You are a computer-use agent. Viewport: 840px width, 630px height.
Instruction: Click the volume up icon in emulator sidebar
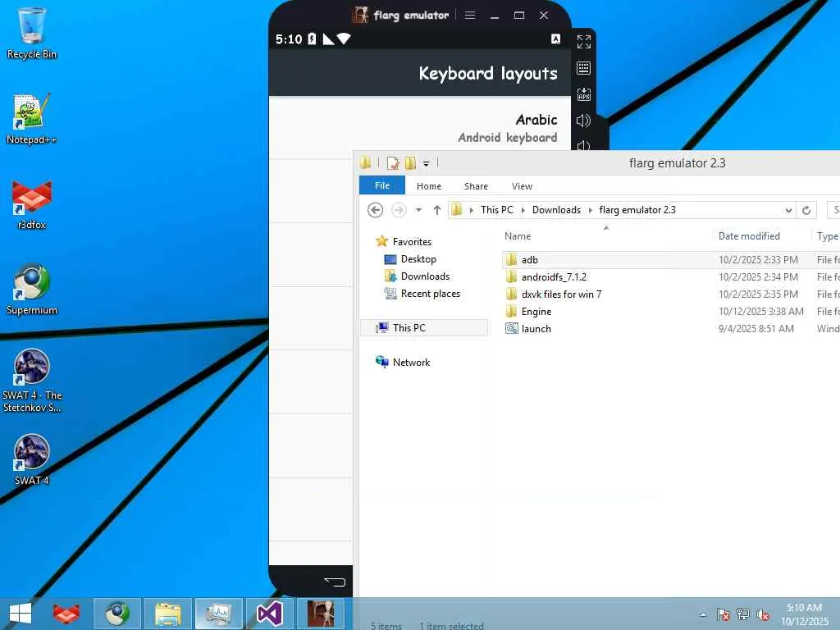click(583, 121)
